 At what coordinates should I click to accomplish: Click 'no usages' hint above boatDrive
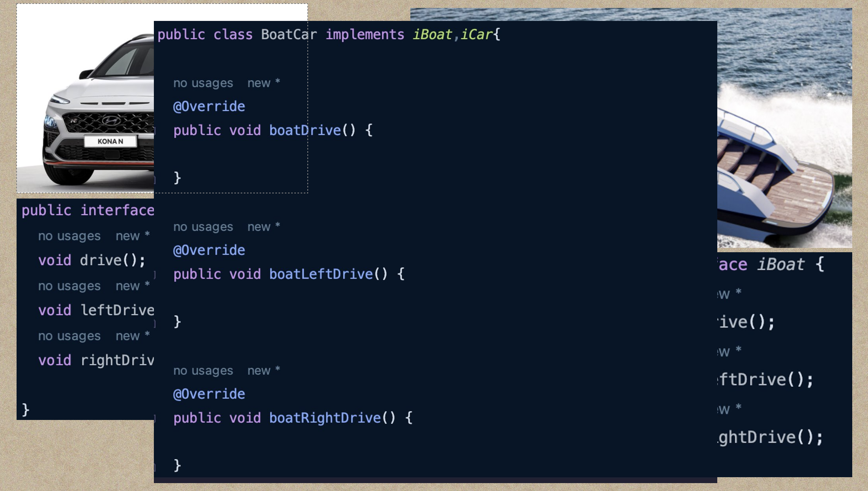coord(203,83)
